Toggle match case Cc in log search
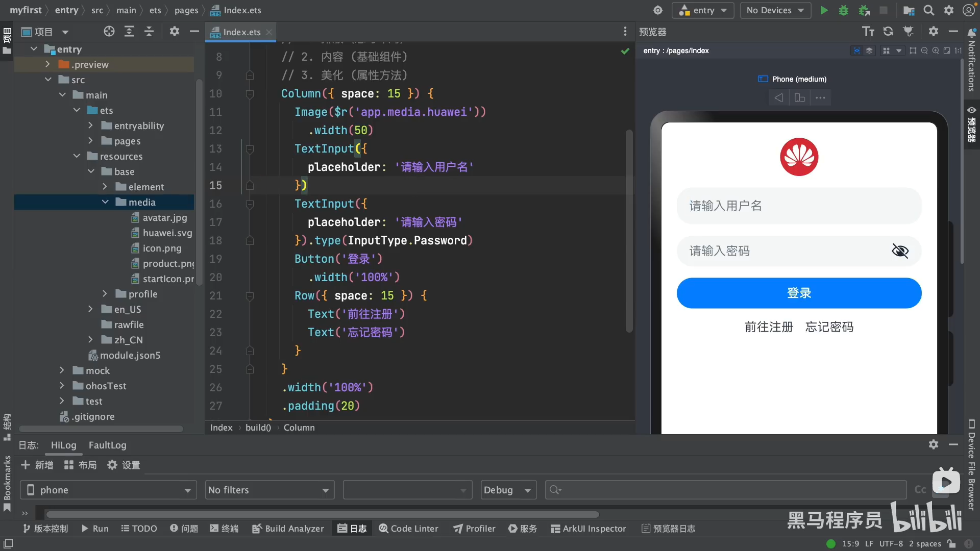 (920, 490)
